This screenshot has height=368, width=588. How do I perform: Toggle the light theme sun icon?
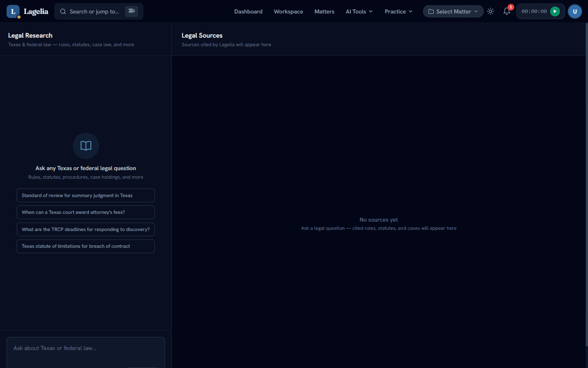[x=490, y=11]
